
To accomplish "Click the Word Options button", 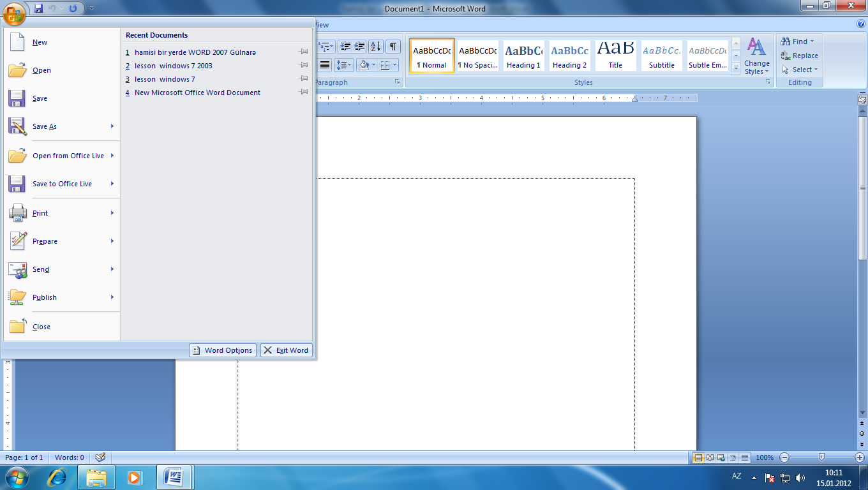I will click(x=223, y=350).
